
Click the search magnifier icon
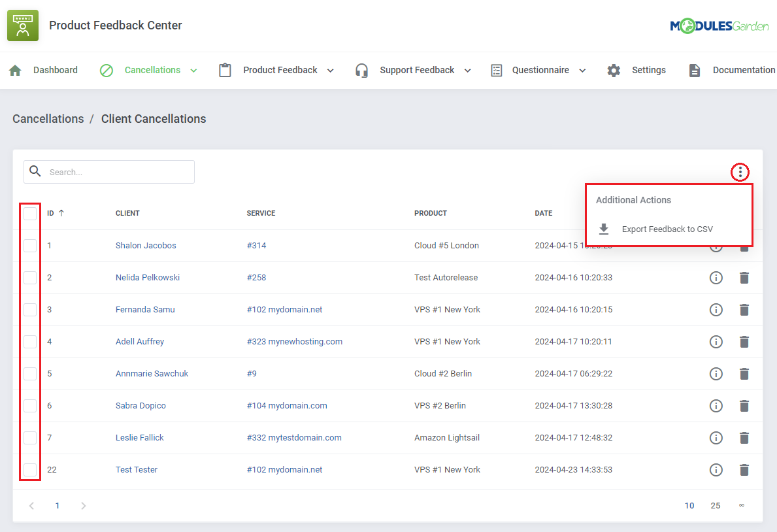pos(35,171)
